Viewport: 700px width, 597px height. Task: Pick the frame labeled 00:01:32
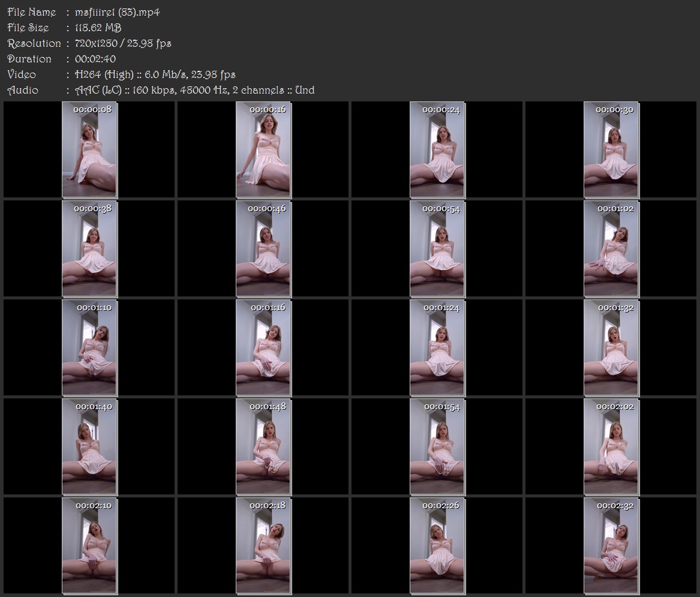[x=612, y=348]
